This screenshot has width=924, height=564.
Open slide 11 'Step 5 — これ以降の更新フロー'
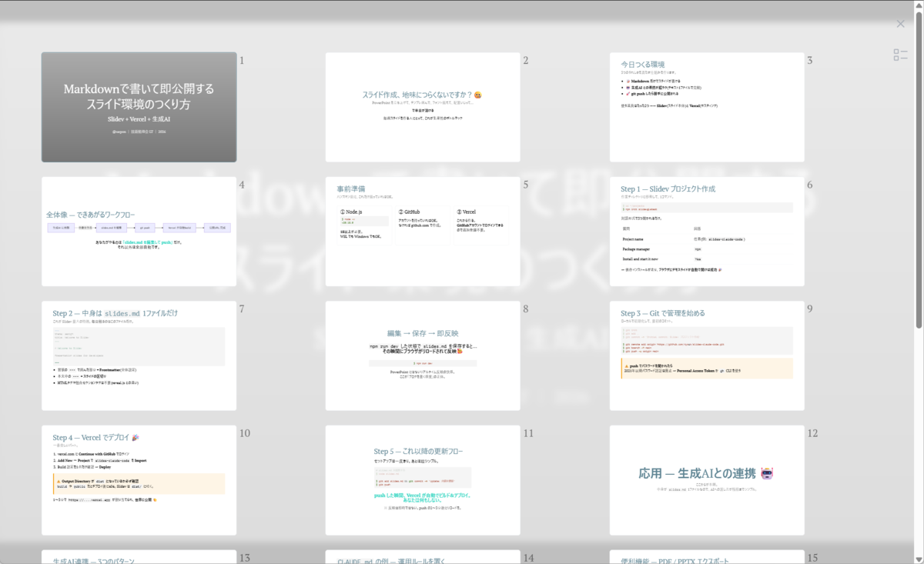[x=423, y=480]
